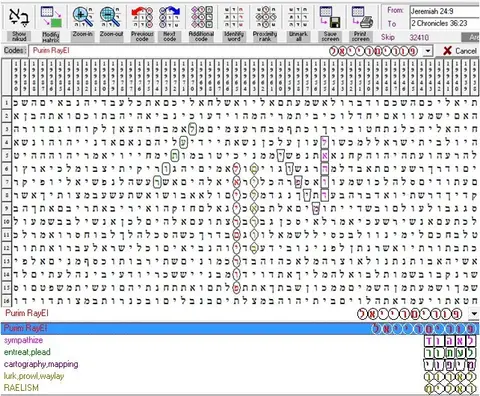The width and height of the screenshot is (480, 396).
Task: Click the Save screen icon
Action: [x=330, y=17]
